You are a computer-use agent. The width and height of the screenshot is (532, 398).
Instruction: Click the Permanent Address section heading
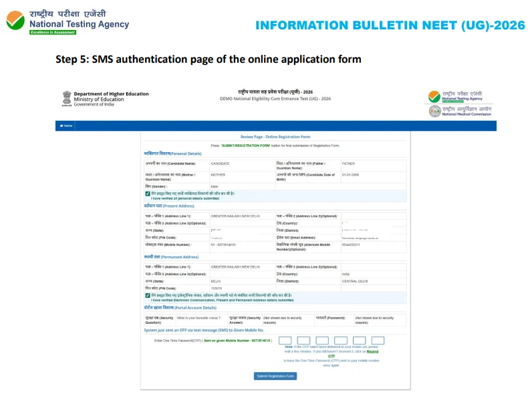171,257
